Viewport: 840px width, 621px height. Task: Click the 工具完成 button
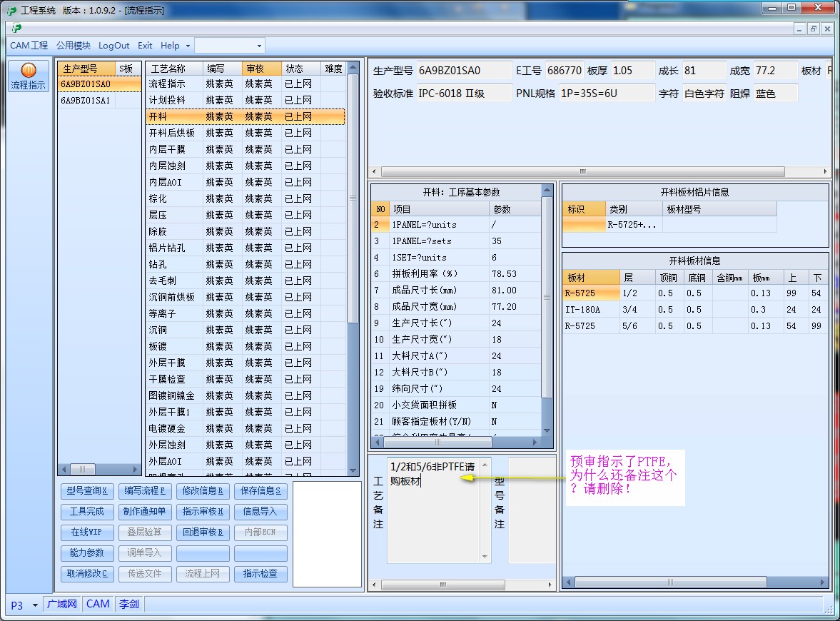(x=87, y=512)
